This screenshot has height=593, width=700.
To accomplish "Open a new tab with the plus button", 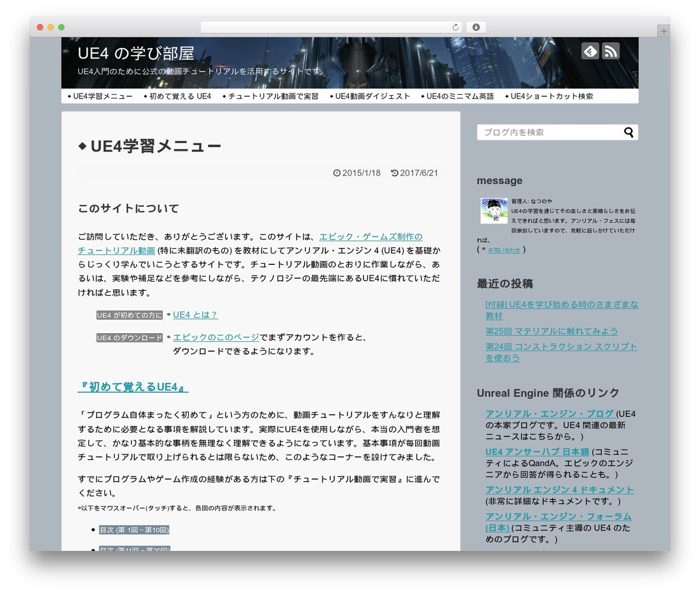I will pyautogui.click(x=663, y=31).
